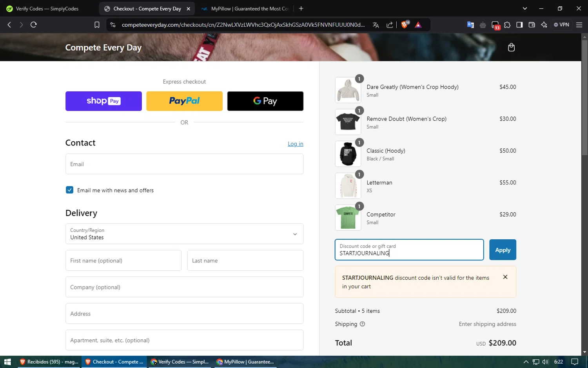This screenshot has width=588, height=368.
Task: Focus the First name field
Action: coord(123,261)
